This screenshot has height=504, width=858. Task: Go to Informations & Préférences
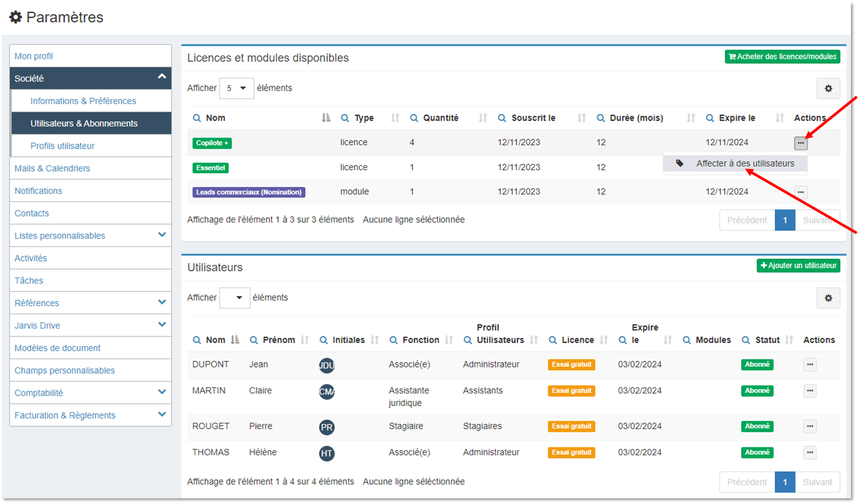pyautogui.click(x=91, y=101)
